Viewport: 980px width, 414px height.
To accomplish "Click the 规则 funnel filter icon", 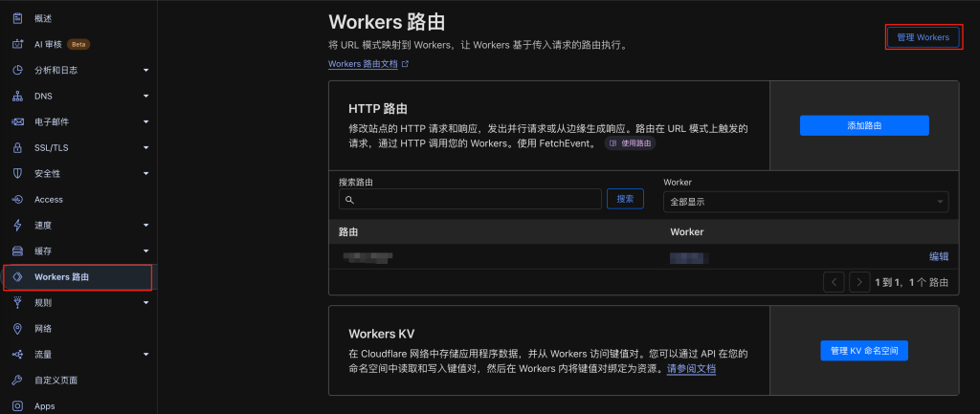I will pos(17,303).
